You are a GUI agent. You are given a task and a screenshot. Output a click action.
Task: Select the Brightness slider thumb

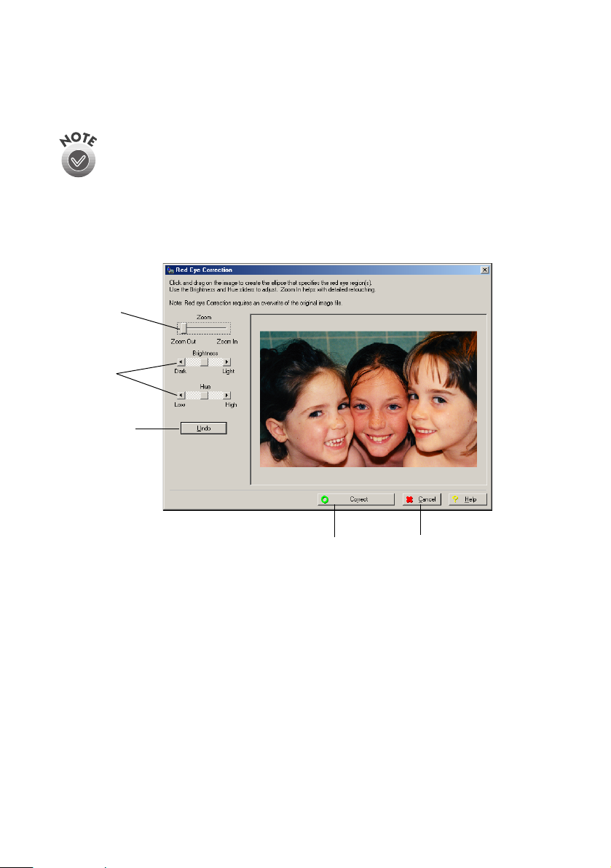205,361
